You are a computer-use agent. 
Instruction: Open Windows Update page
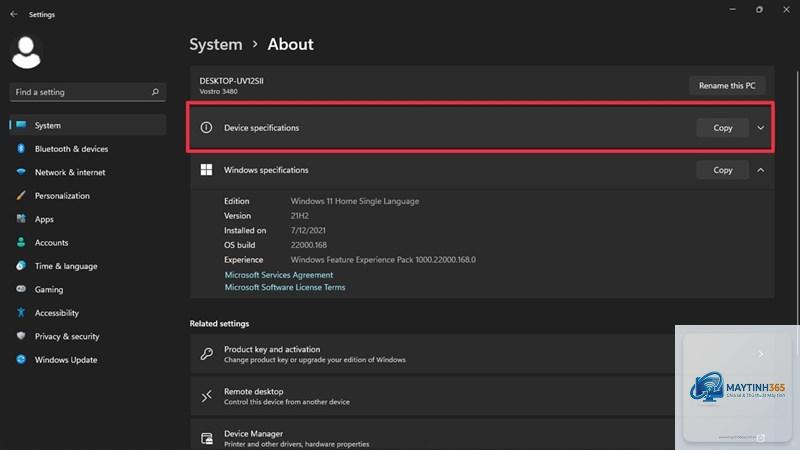[88, 360]
